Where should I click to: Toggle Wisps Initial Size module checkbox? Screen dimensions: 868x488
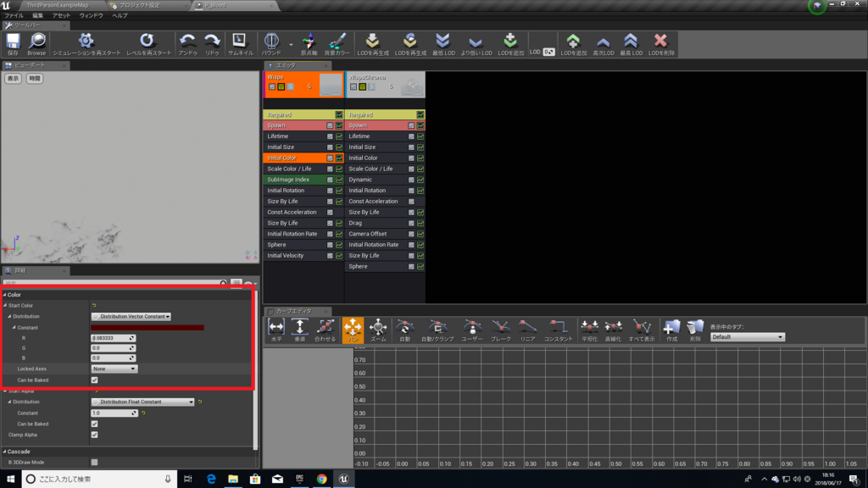click(x=330, y=147)
